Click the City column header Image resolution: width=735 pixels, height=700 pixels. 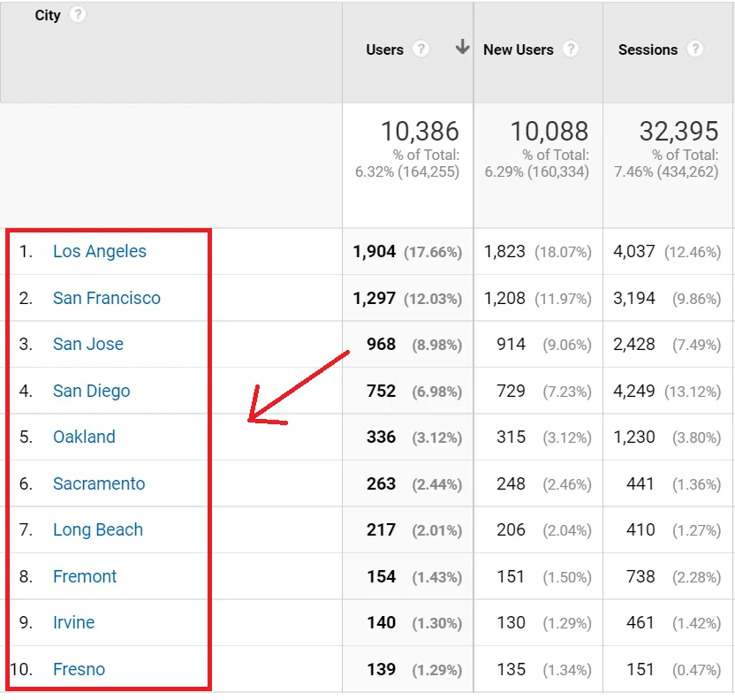[48, 15]
